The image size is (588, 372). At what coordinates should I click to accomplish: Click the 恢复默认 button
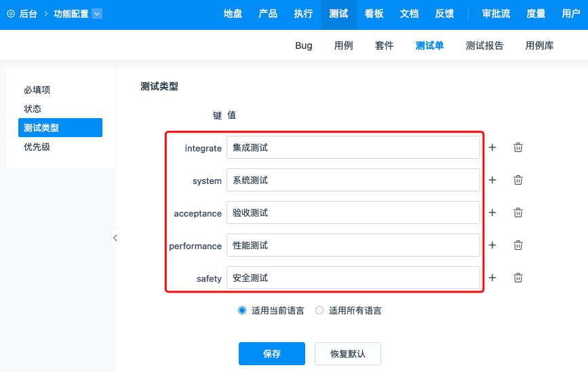(x=347, y=354)
